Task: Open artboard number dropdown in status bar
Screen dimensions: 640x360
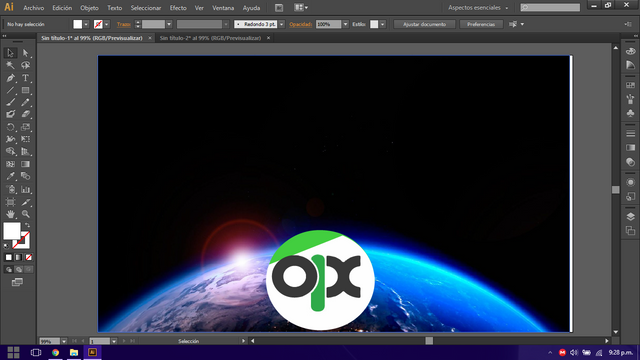Action: coord(114,341)
